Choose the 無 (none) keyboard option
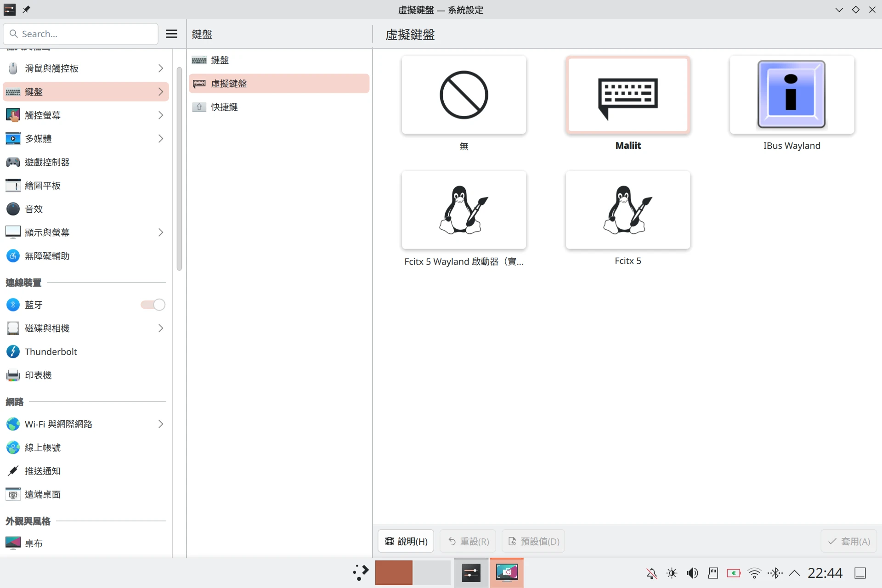Viewport: 882px width, 588px height. point(464,96)
